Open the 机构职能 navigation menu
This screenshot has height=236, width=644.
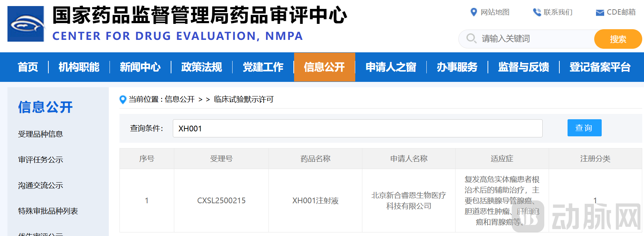click(79, 67)
